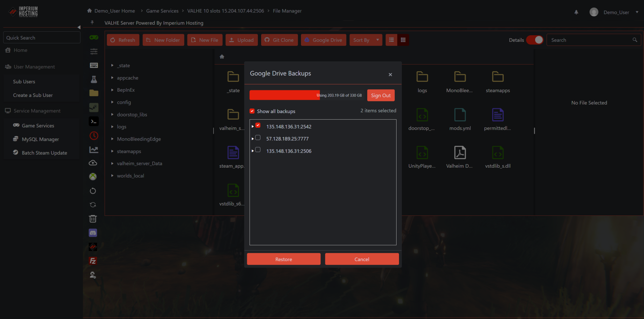Open the Discord icon
Viewport: 644px width, 319px height.
click(x=93, y=233)
